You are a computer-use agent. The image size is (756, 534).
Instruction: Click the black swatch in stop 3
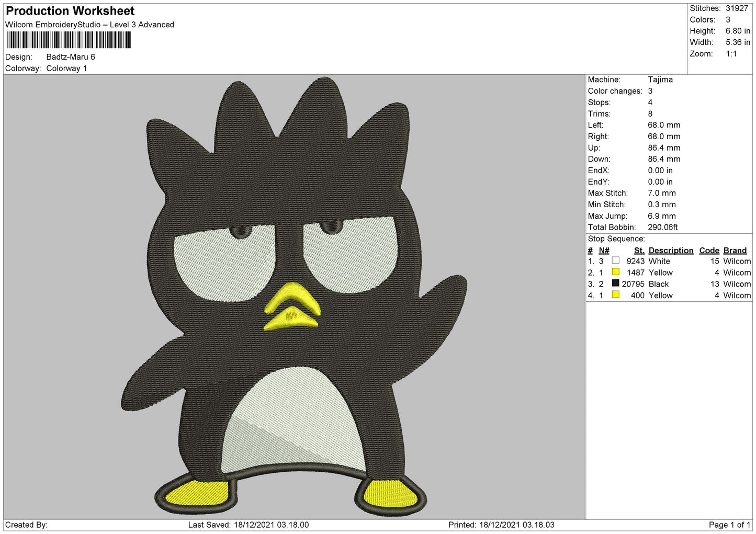[615, 283]
